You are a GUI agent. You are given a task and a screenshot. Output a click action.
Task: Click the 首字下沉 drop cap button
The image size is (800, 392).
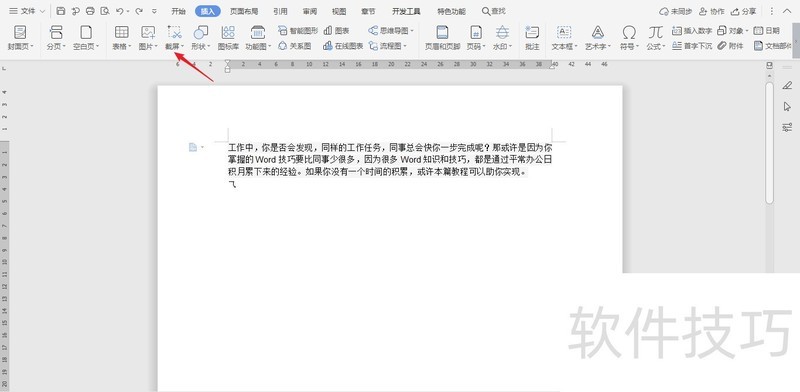692,46
